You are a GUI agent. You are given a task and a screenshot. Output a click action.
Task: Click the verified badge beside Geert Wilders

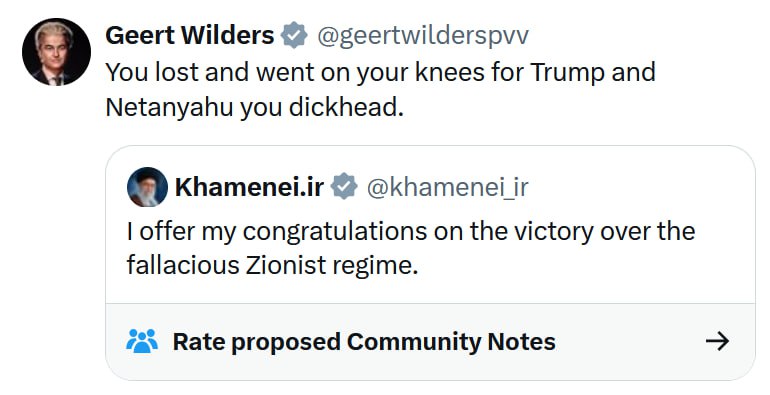pos(294,35)
